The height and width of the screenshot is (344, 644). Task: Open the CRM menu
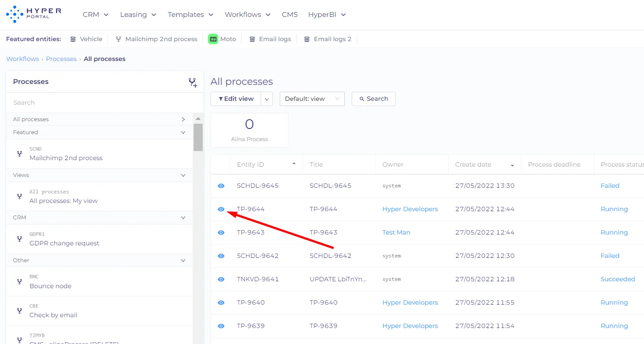96,14
